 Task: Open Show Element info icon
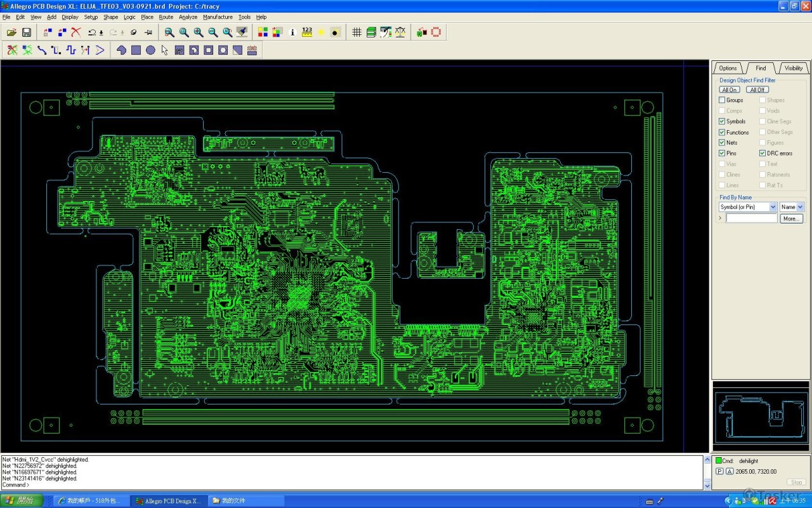[292, 32]
